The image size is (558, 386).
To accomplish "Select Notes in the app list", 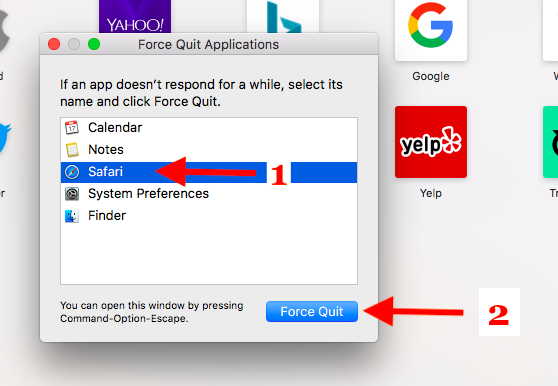I will click(x=209, y=150).
